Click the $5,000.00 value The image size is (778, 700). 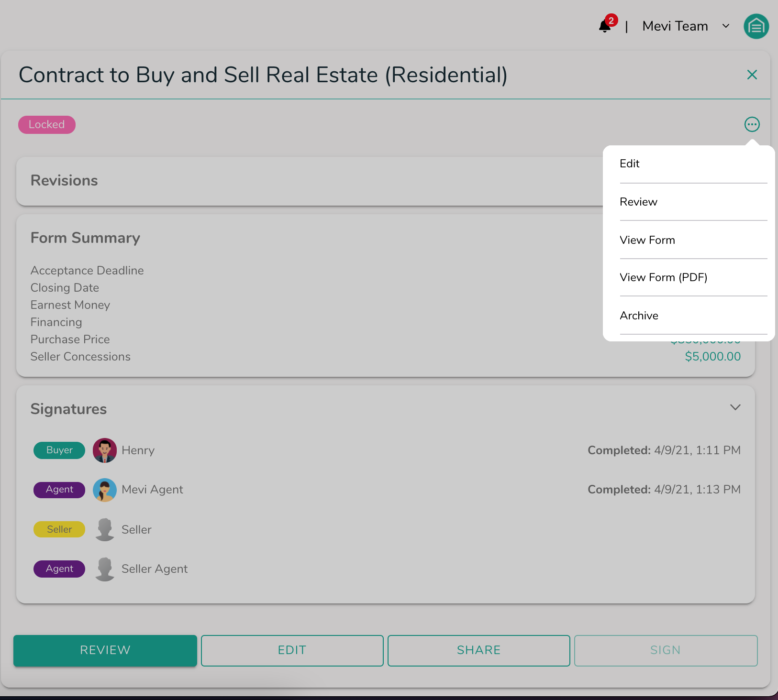(713, 357)
